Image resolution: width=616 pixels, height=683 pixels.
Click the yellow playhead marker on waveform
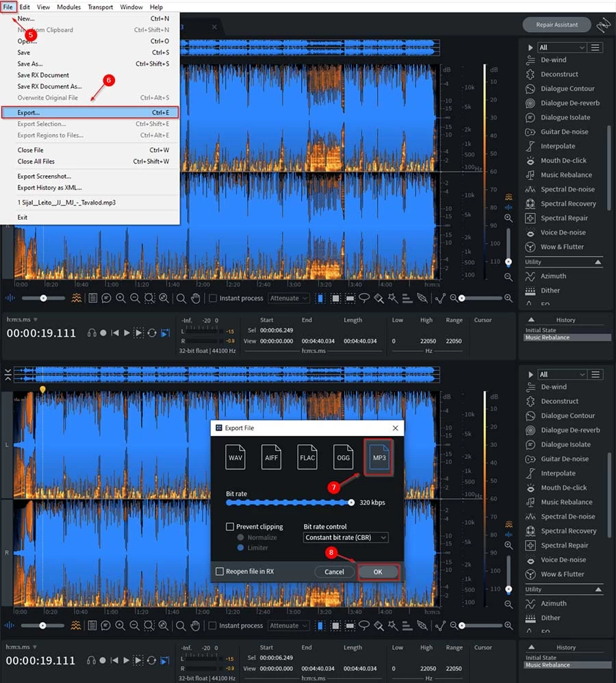pyautogui.click(x=42, y=389)
